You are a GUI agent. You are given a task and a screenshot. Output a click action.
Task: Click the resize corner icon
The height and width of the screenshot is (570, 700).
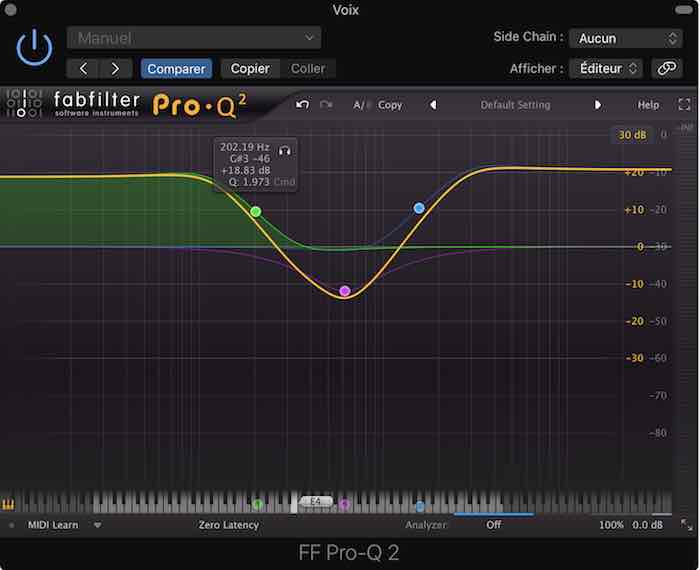(686, 525)
